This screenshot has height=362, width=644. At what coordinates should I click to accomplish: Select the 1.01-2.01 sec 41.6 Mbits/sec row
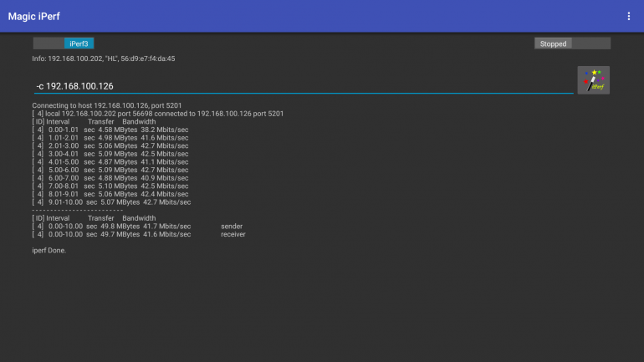110,138
